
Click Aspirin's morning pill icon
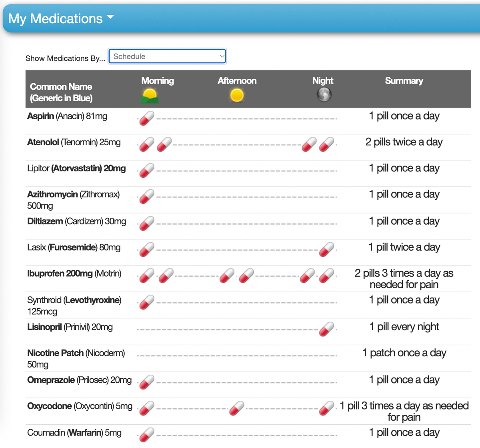[x=147, y=119]
